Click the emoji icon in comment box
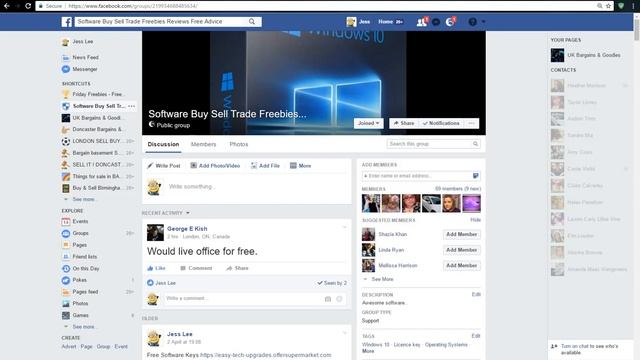Image resolution: width=640 pixels, height=360 pixels. tap(339, 299)
